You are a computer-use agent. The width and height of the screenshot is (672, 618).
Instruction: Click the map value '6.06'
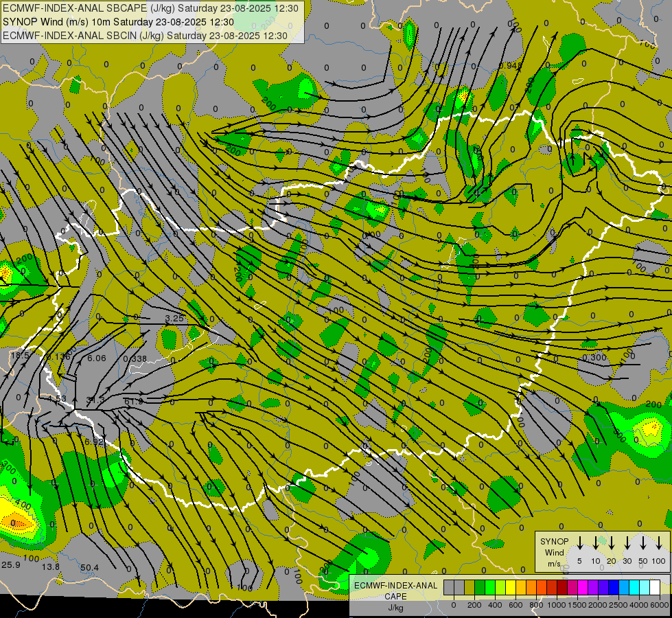click(x=96, y=358)
